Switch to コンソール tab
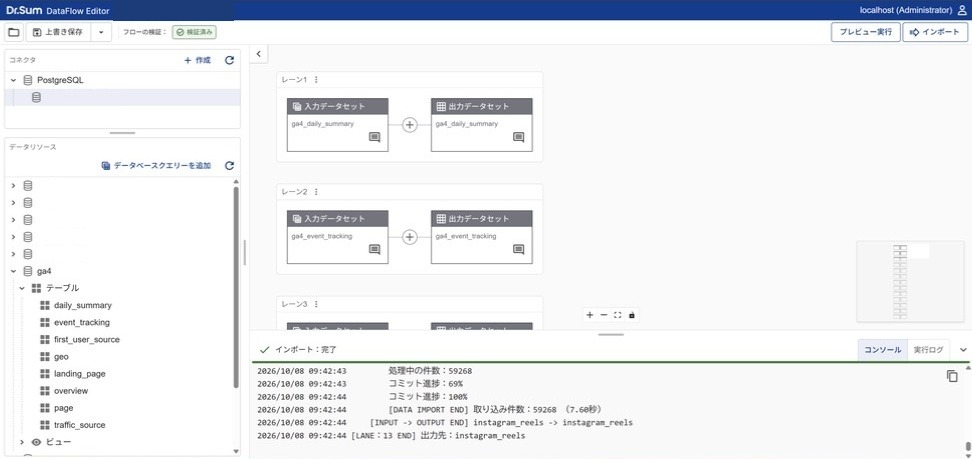 tap(883, 350)
